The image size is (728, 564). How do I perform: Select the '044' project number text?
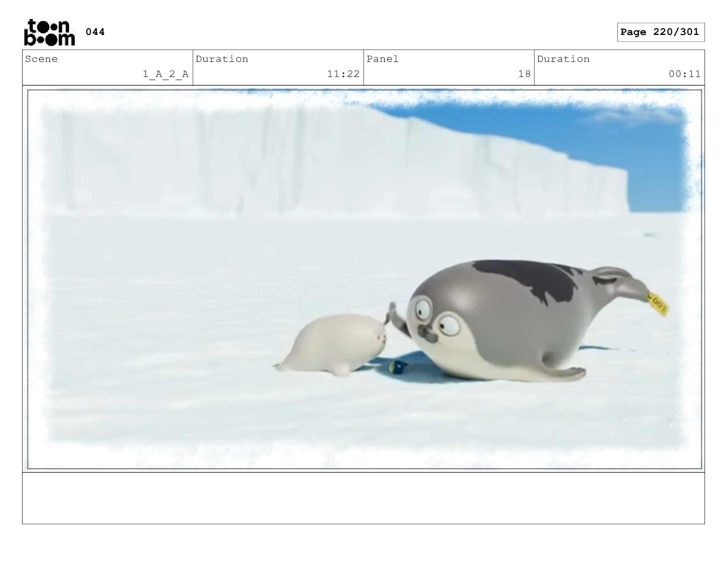click(x=95, y=32)
